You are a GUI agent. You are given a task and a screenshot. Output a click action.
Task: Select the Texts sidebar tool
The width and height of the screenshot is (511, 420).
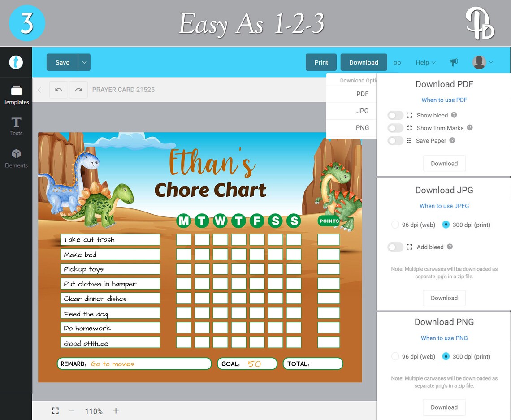click(x=16, y=126)
